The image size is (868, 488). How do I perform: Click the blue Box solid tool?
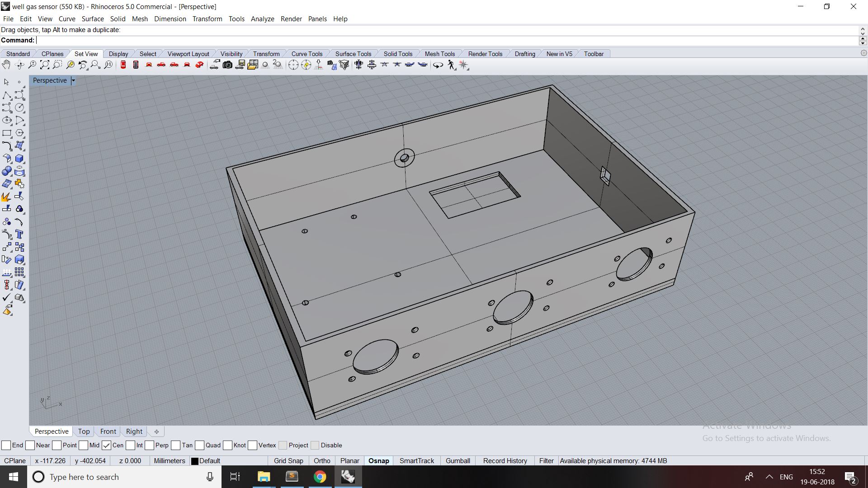(19, 159)
